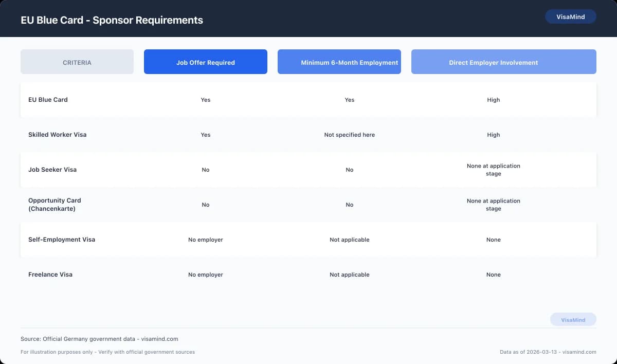Click the 'Data as of 2026-03-13' footer text
Screen dimensions: 617x364
tap(548, 352)
